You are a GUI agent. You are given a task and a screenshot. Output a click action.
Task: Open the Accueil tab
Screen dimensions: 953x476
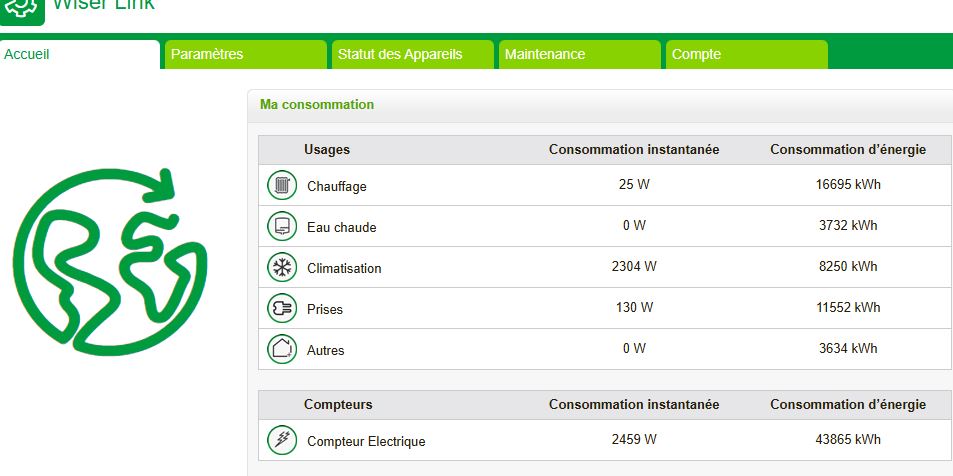tap(80, 54)
